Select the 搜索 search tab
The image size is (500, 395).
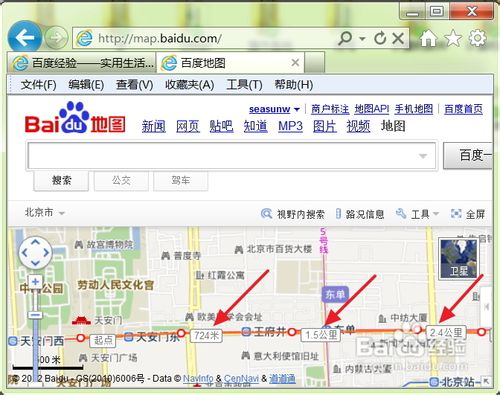coord(61,181)
